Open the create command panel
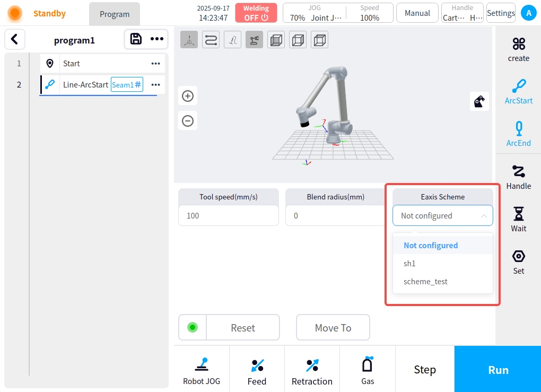The image size is (541, 392). (x=518, y=49)
